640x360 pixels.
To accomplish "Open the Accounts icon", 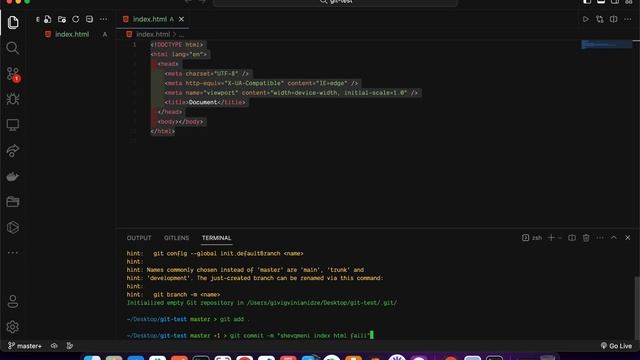I will 13,302.
